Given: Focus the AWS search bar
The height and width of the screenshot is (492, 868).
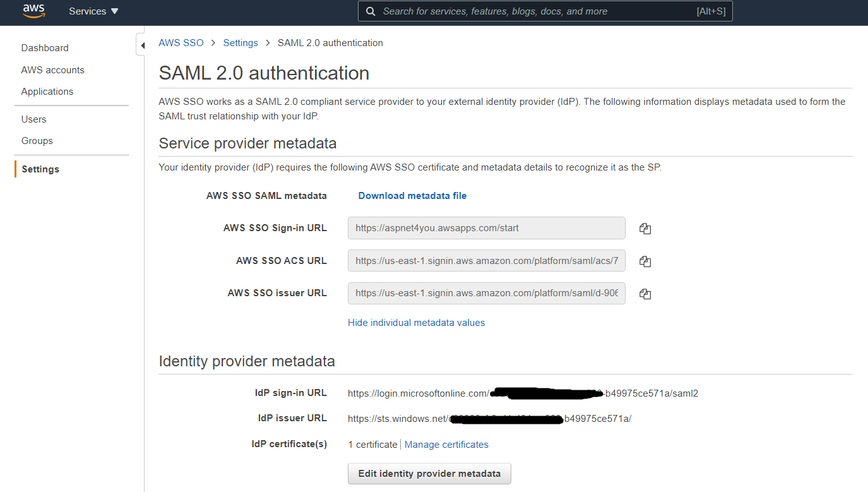Looking at the screenshot, I should (545, 11).
